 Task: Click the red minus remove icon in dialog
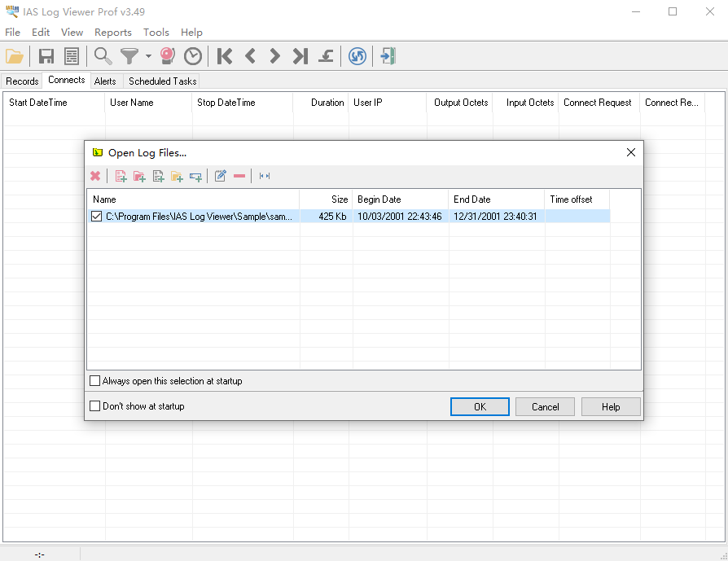point(239,176)
